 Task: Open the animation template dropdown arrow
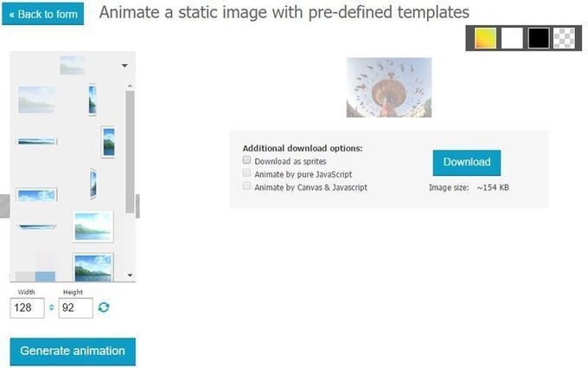point(125,66)
